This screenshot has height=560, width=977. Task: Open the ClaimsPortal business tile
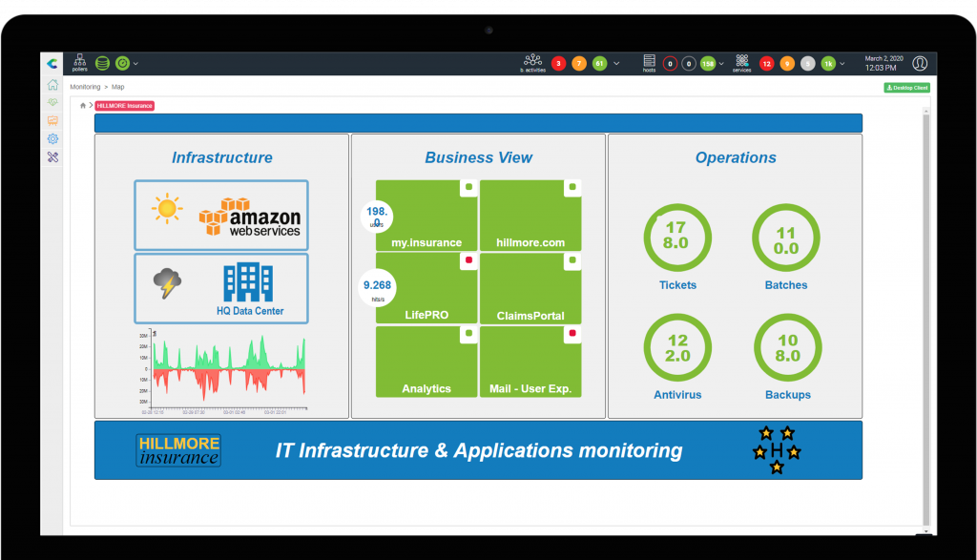coord(530,288)
